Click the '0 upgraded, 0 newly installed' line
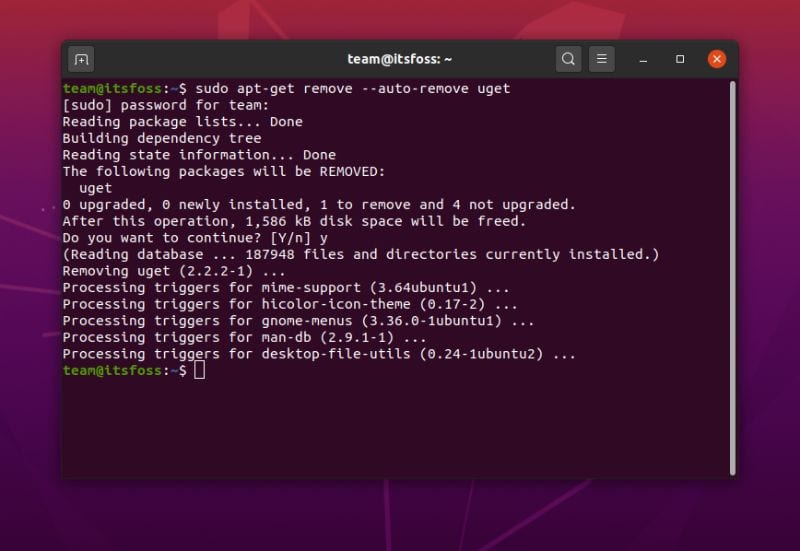 [319, 205]
